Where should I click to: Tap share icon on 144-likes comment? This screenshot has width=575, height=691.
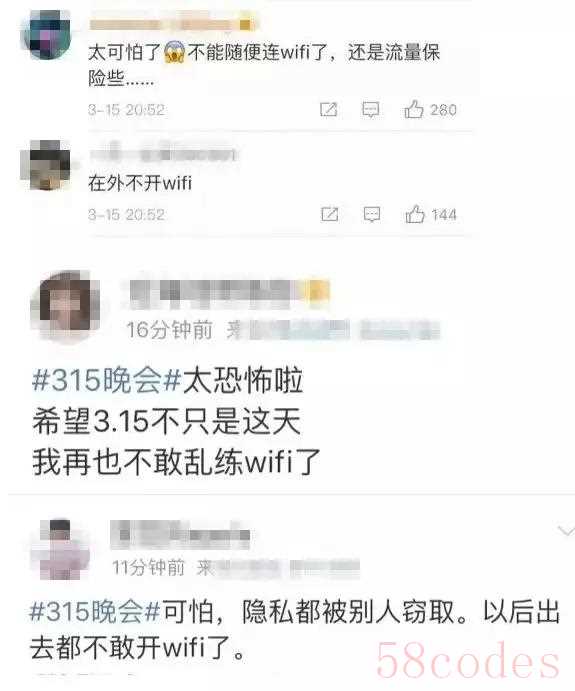click(330, 214)
